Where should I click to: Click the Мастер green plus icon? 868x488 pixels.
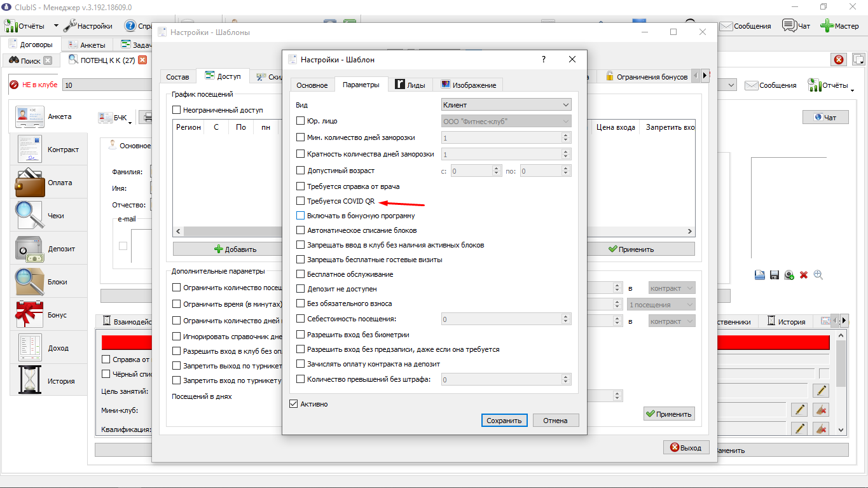coord(827,26)
